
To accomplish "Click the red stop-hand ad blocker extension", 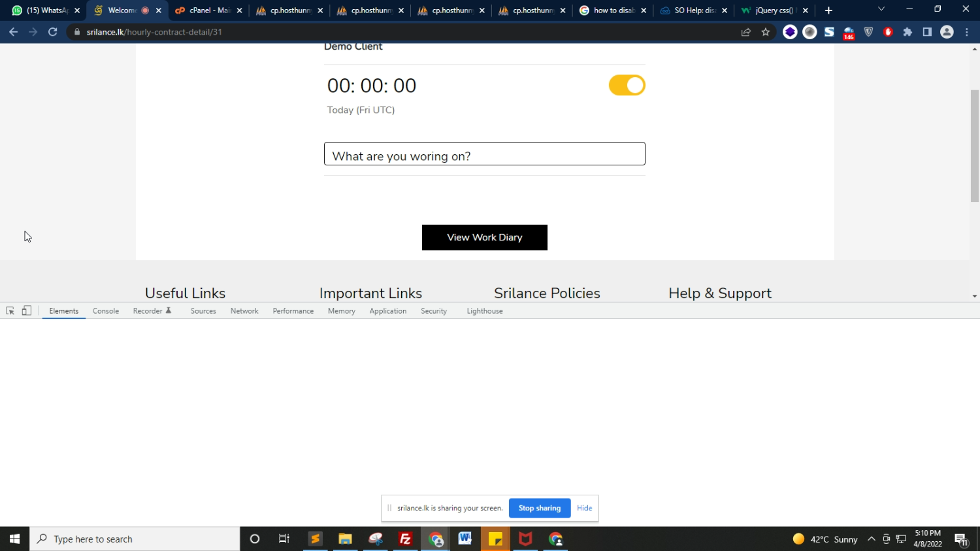I will [888, 32].
